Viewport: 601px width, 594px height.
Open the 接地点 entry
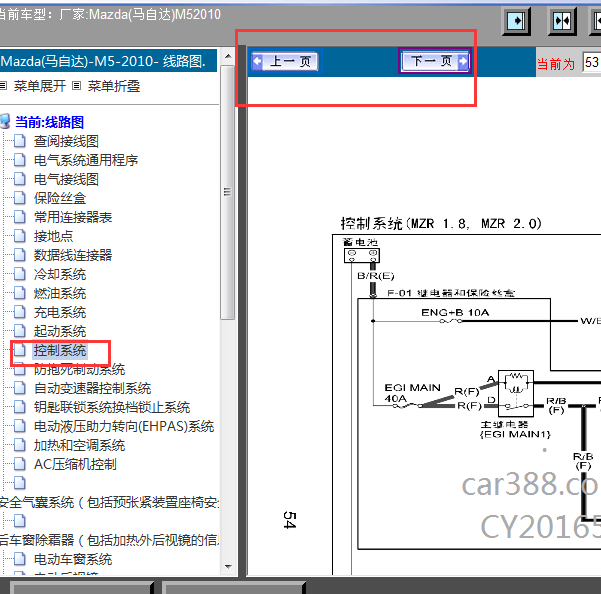click(53, 236)
